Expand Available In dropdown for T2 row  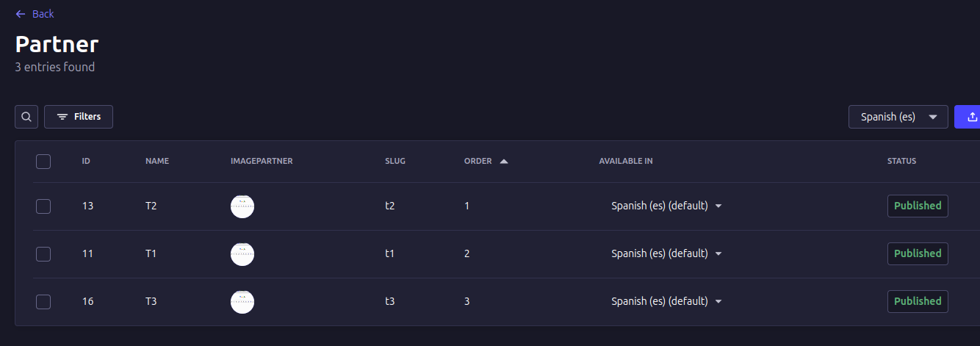(x=718, y=206)
